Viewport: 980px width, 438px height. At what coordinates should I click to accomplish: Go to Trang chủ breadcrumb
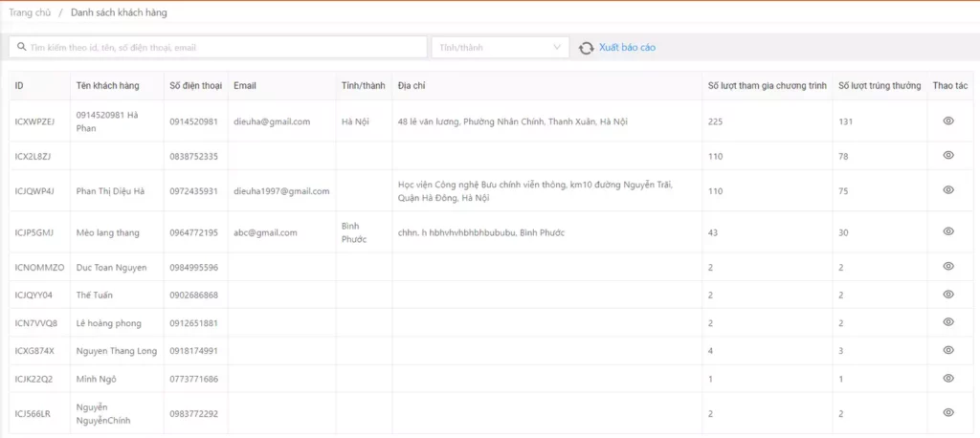[x=29, y=12]
